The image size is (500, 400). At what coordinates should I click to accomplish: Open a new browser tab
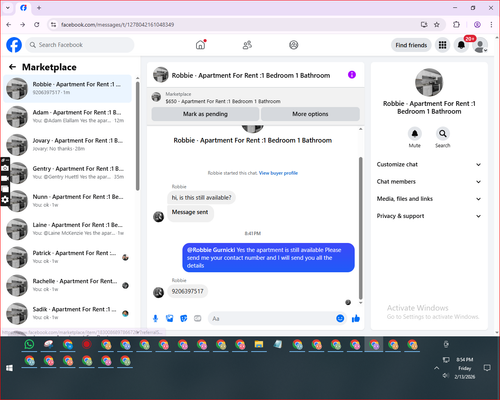point(39,8)
